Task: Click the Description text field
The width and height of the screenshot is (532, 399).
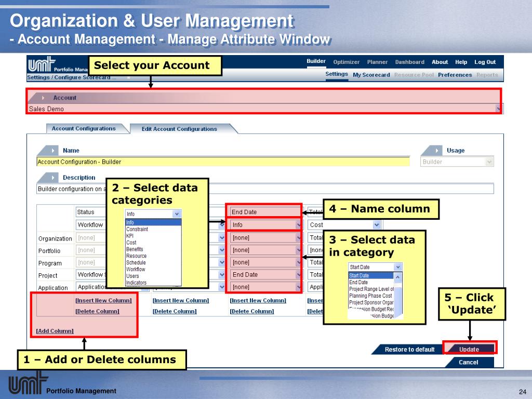Action: (265, 189)
